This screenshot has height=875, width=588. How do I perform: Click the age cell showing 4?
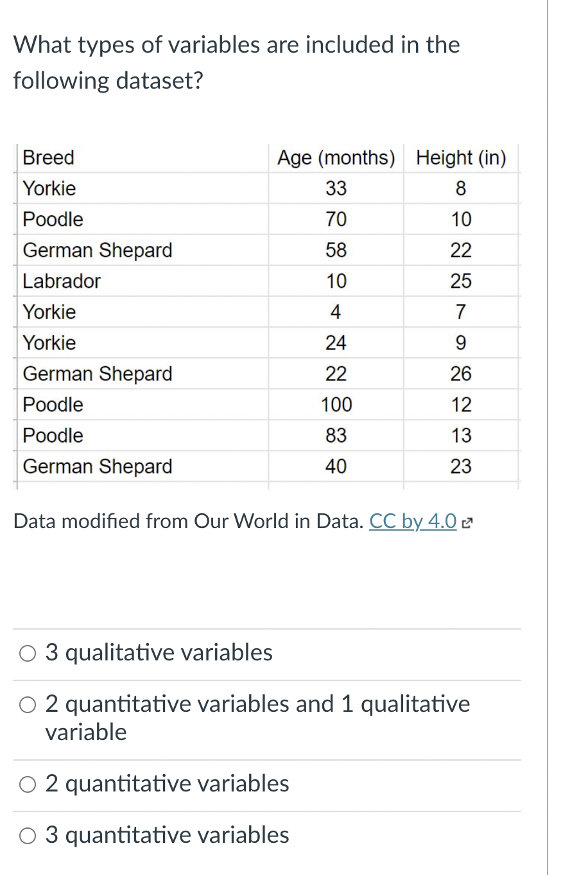click(336, 312)
